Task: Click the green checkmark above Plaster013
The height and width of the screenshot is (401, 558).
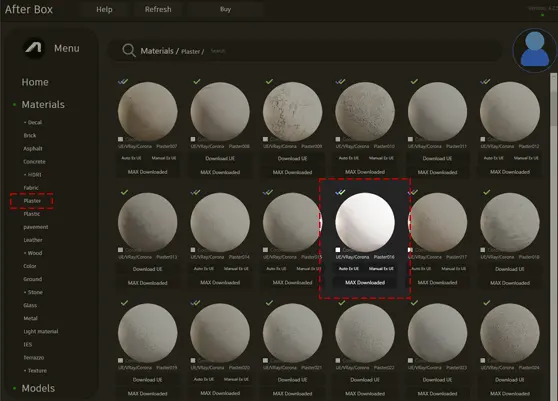Action: [124, 192]
